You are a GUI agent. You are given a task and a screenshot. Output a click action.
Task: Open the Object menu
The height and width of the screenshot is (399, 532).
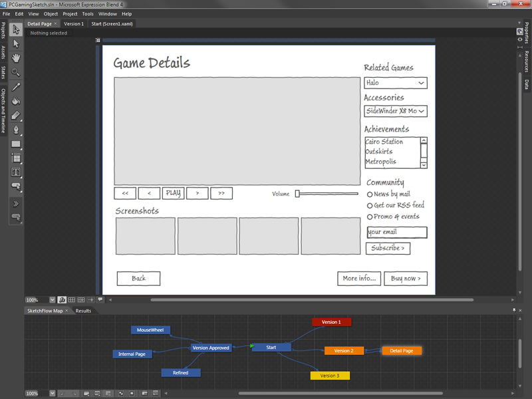(51, 14)
